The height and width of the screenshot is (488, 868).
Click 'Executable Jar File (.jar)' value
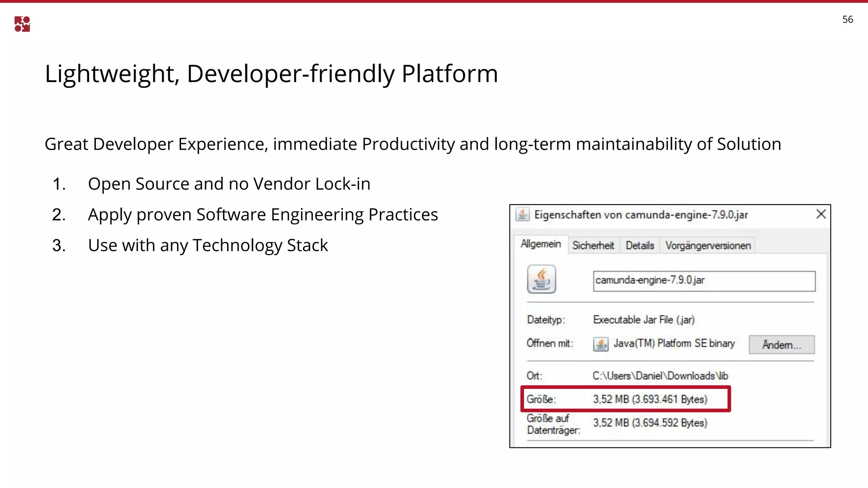click(x=644, y=320)
